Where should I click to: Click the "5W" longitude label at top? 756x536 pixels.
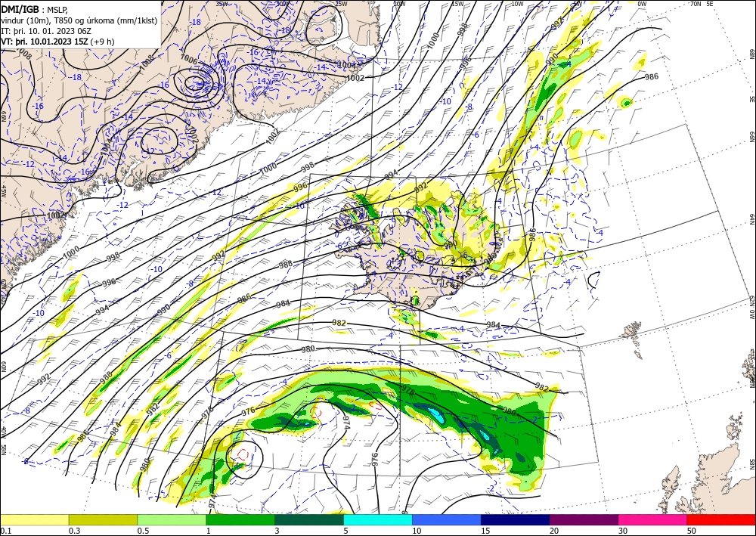[x=577, y=4]
